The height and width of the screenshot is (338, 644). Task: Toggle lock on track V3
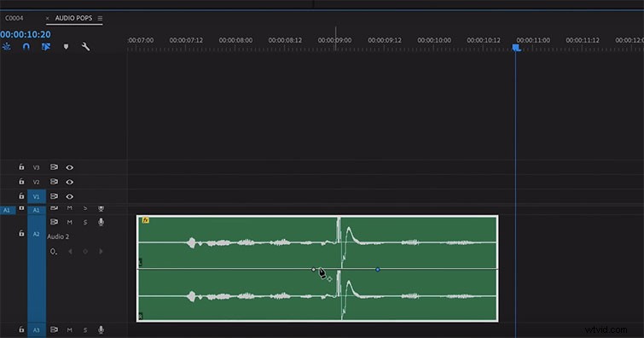tap(21, 167)
